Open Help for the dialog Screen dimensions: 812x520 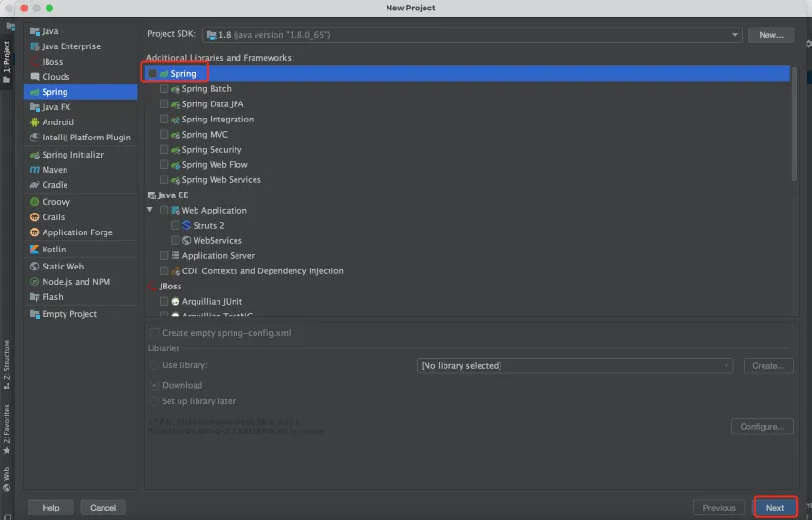pyautogui.click(x=50, y=508)
